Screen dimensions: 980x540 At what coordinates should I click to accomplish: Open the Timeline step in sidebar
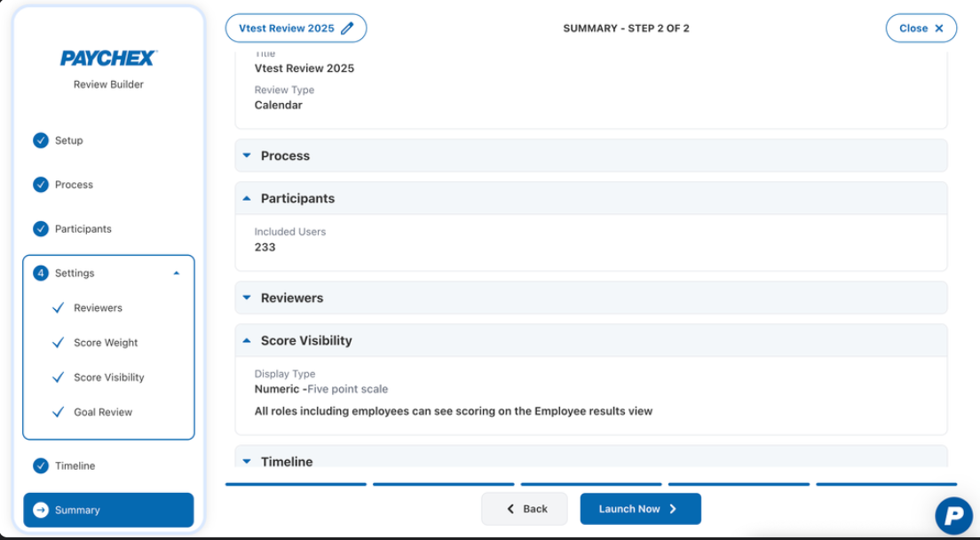pos(75,465)
